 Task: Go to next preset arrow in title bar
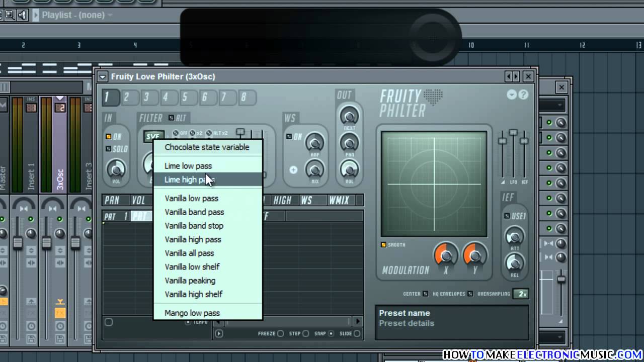pyautogui.click(x=516, y=76)
